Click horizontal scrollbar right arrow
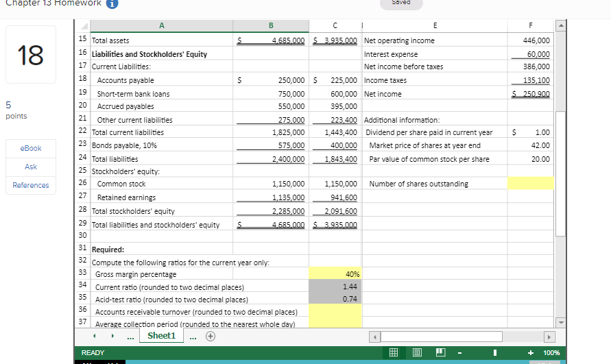The image size is (611, 364). tap(549, 337)
